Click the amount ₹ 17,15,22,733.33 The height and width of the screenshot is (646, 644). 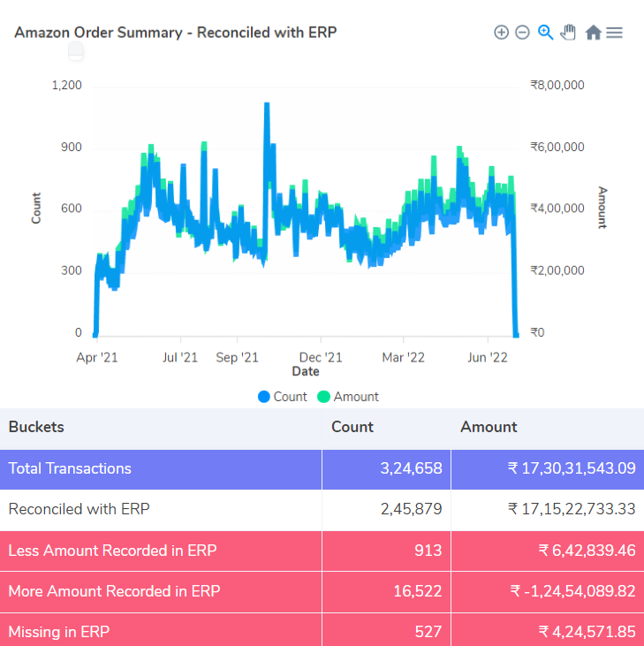(572, 510)
